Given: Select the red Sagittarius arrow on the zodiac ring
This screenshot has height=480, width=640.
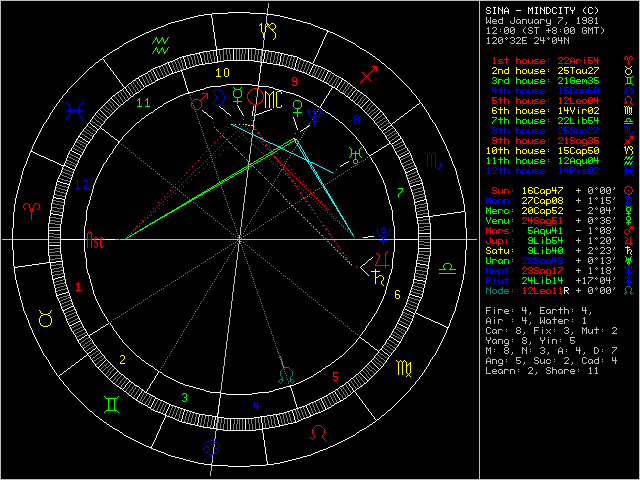Looking at the screenshot, I should [x=369, y=74].
